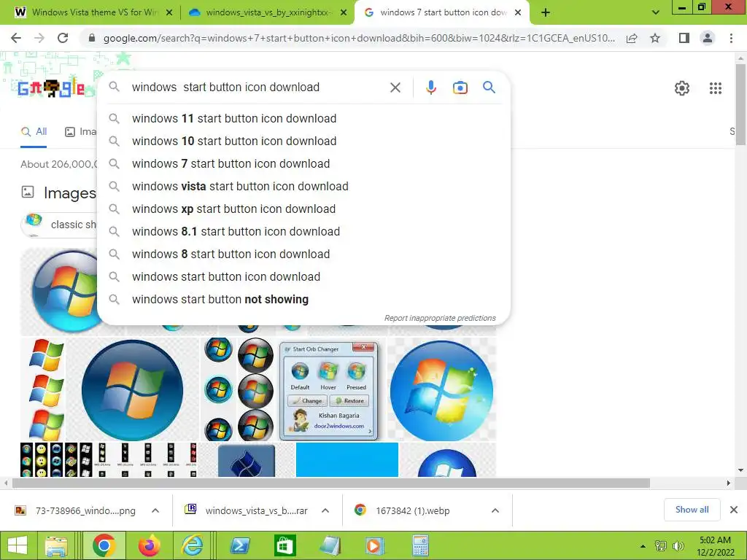Open Microsoft Store from taskbar
The image size is (747, 560).
click(285, 545)
